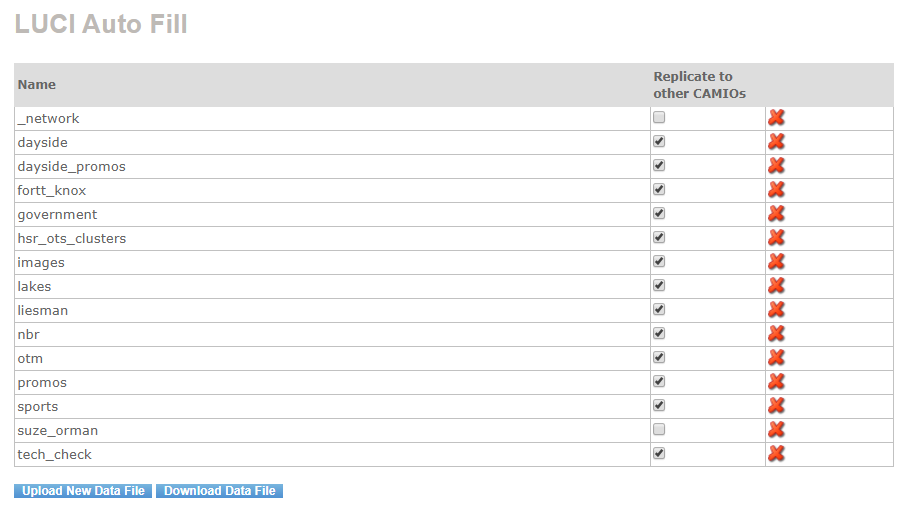
Task: Enable replication for _network
Action: [659, 117]
